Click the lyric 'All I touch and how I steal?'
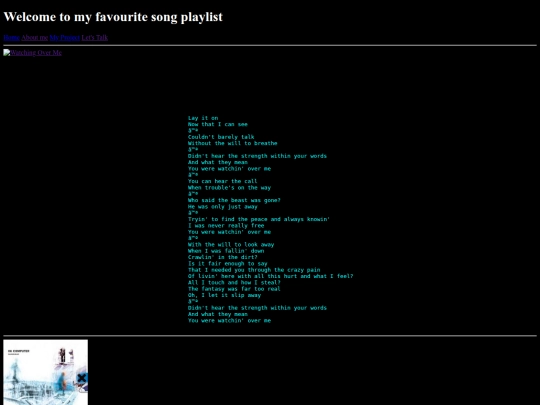This screenshot has height=405, width=540. point(234,282)
